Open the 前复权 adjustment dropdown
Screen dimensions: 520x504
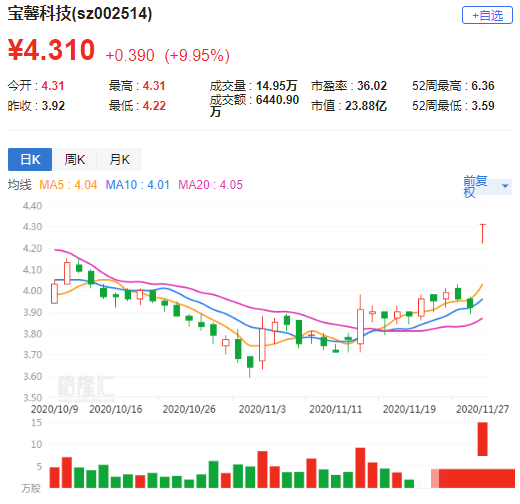pos(487,186)
